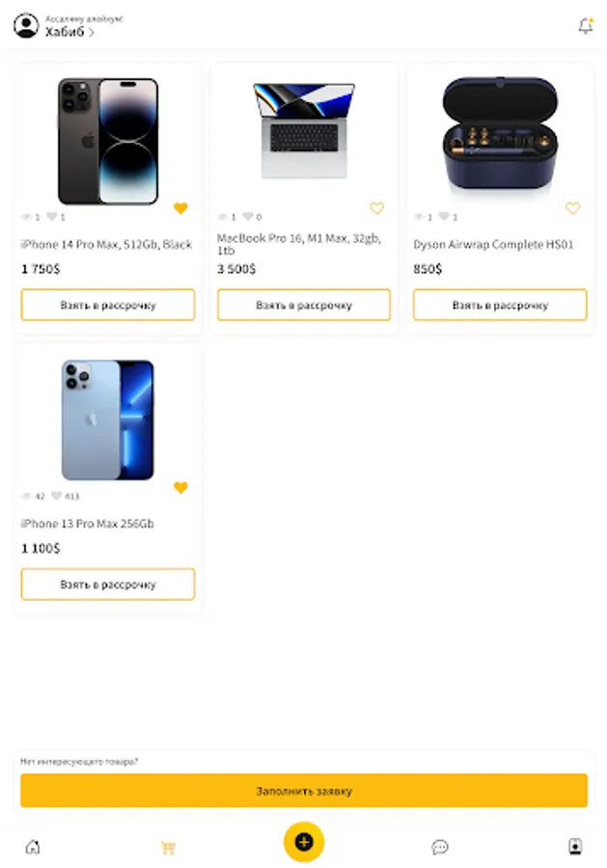Image resolution: width=607 pixels, height=868 pixels.
Task: Go to the Home tab
Action: click(x=33, y=847)
